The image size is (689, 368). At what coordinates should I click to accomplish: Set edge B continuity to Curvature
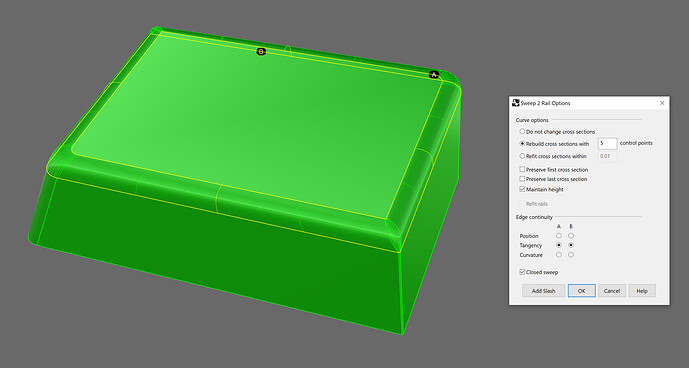pyautogui.click(x=571, y=255)
